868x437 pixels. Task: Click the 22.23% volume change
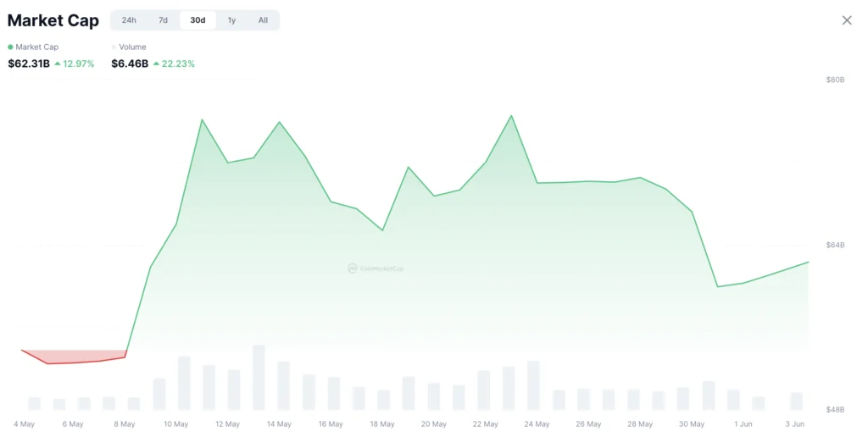tap(175, 64)
